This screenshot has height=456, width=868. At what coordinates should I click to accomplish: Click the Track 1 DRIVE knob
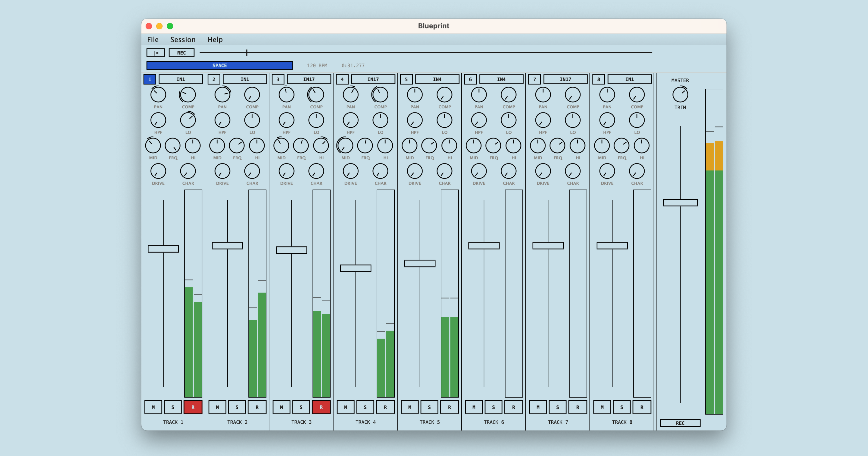[x=158, y=171]
